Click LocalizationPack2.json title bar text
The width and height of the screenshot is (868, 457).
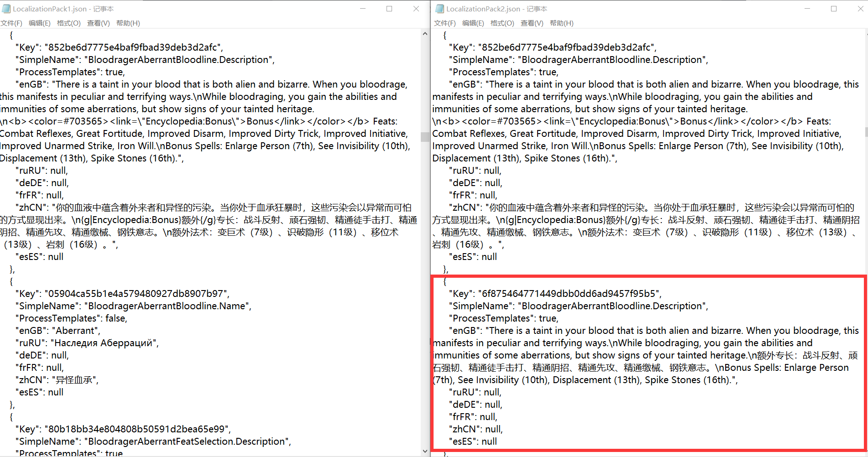point(497,9)
